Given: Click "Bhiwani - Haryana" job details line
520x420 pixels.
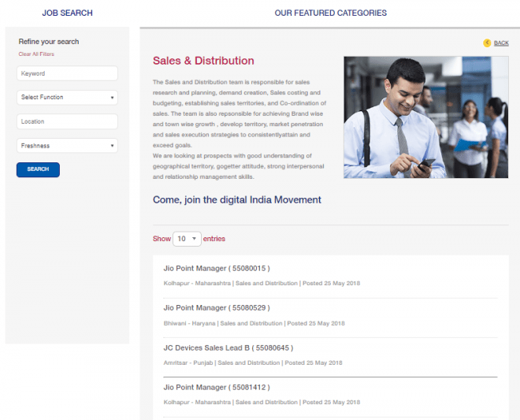Looking at the screenshot, I should coord(254,323).
